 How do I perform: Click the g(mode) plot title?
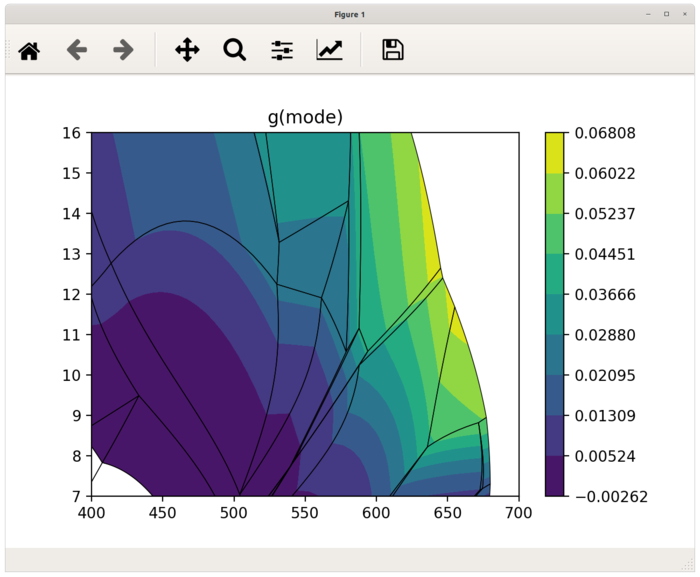click(x=305, y=117)
